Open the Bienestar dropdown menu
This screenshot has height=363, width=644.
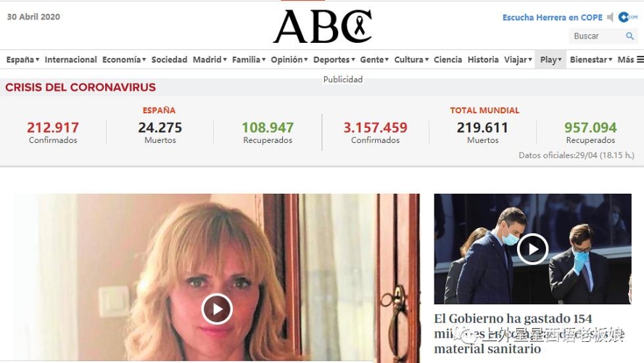(x=591, y=60)
